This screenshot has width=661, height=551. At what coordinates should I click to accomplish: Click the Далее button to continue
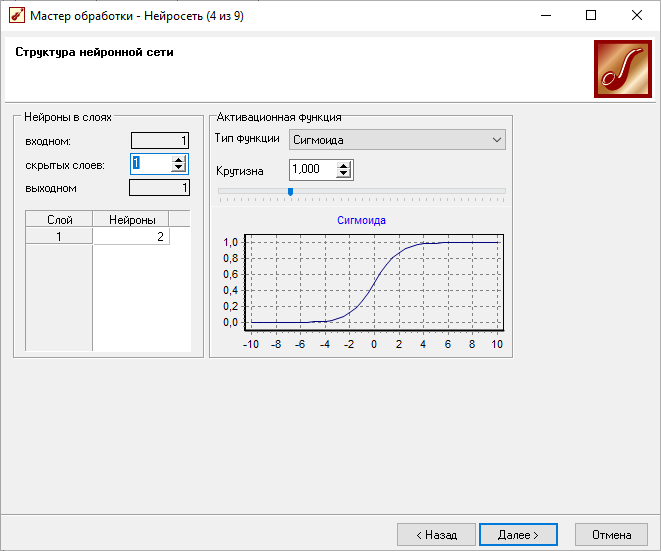(x=519, y=535)
